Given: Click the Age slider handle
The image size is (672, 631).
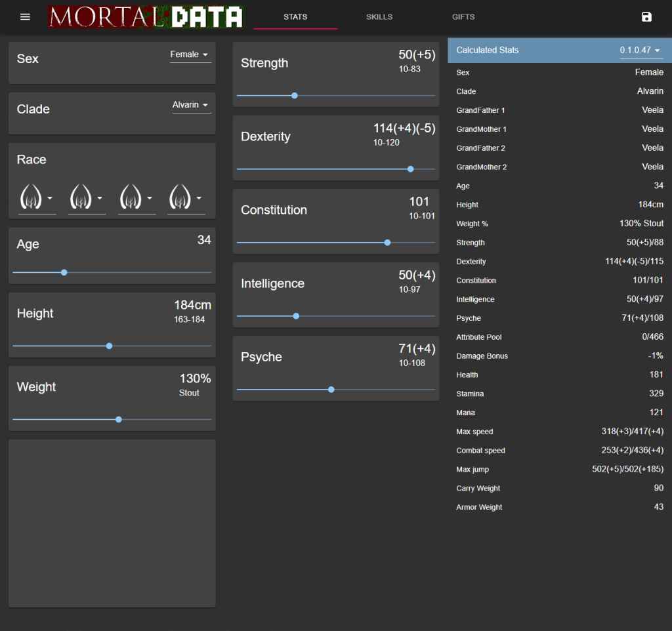Looking at the screenshot, I should 64,272.
